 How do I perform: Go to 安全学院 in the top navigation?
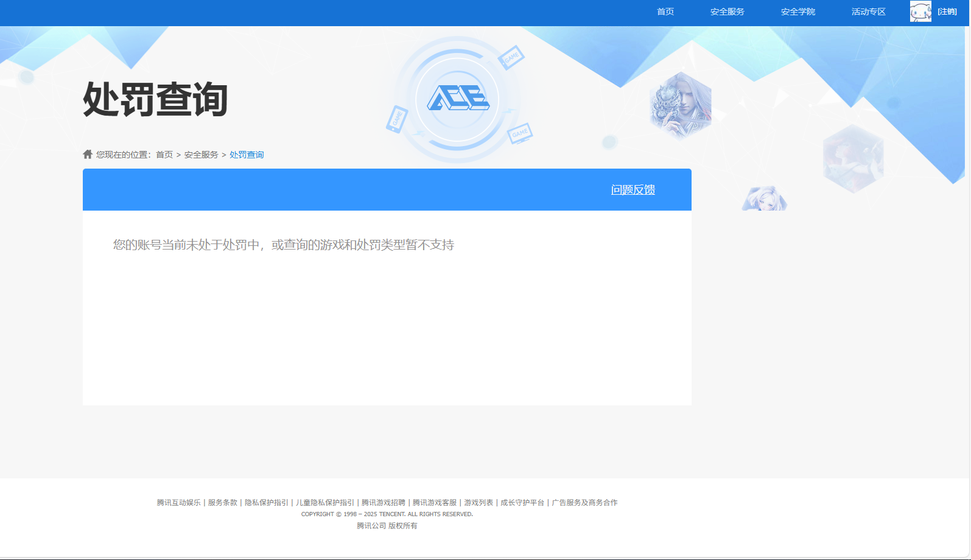point(797,12)
